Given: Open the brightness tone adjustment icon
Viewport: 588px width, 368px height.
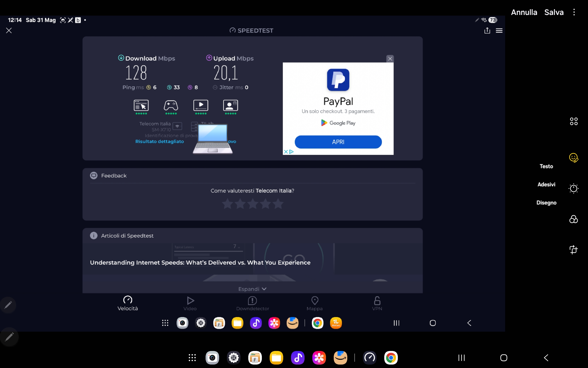Looking at the screenshot, I should [x=574, y=188].
